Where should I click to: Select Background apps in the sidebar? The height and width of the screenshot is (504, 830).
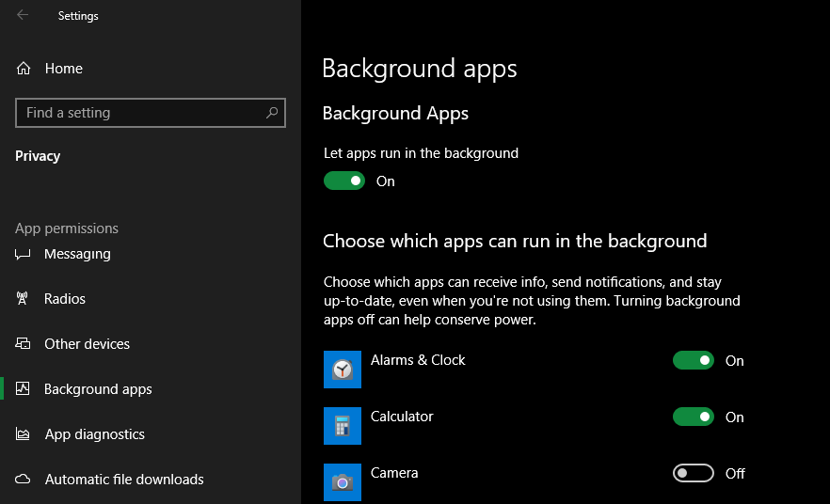(98, 389)
